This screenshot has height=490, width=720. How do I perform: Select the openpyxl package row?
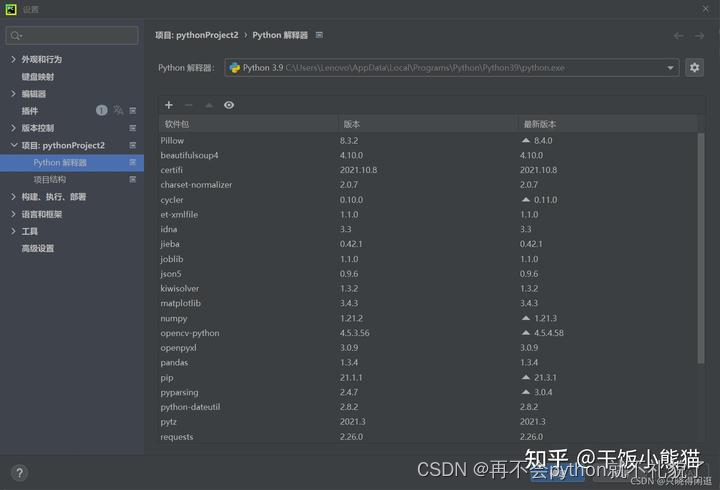point(428,348)
